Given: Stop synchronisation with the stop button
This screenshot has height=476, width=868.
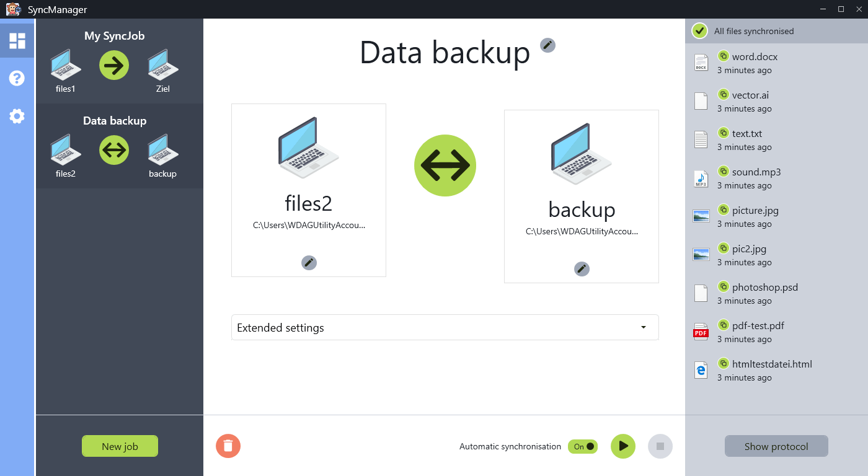Looking at the screenshot, I should [660, 446].
